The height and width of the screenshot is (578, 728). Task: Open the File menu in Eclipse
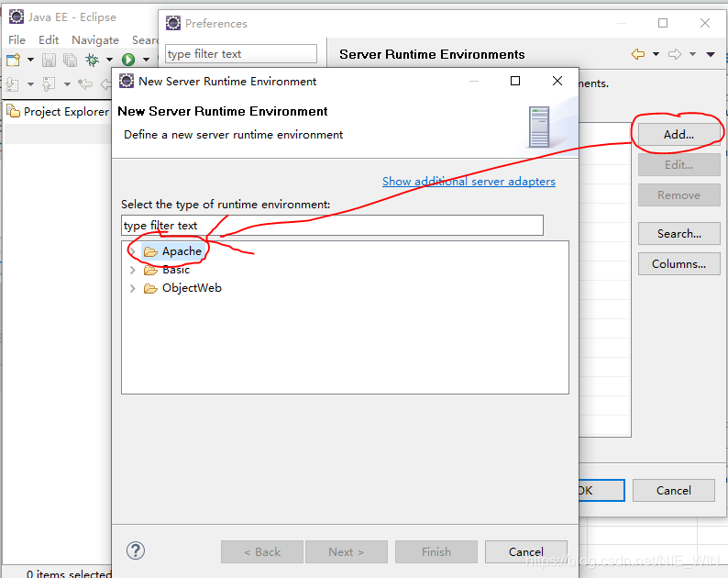point(17,40)
